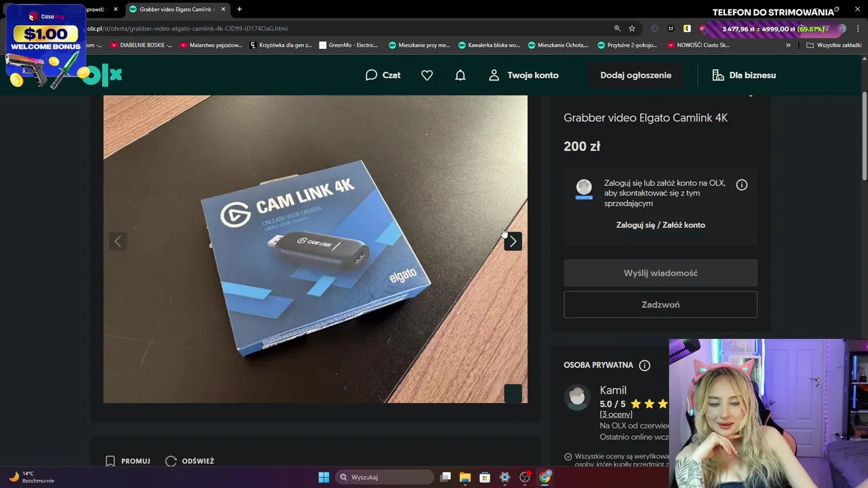
Task: Open NOWOŚĆ! Ciasto Sk bookmark
Action: point(698,45)
